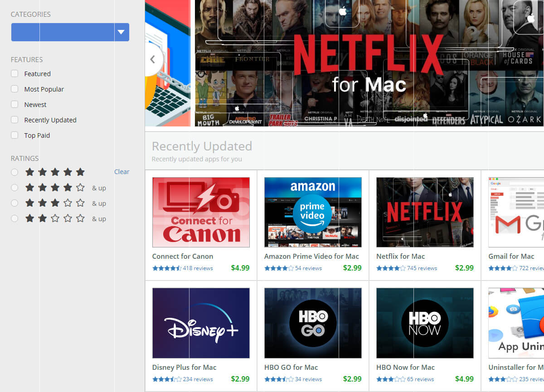View 745 reviews for Netflix for Mac
This screenshot has height=392, width=544.
tap(422, 268)
